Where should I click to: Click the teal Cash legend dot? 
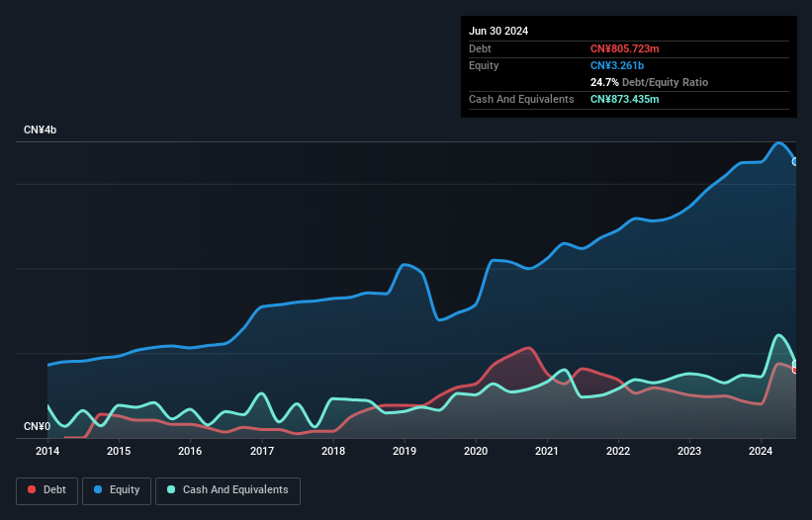tap(171, 489)
